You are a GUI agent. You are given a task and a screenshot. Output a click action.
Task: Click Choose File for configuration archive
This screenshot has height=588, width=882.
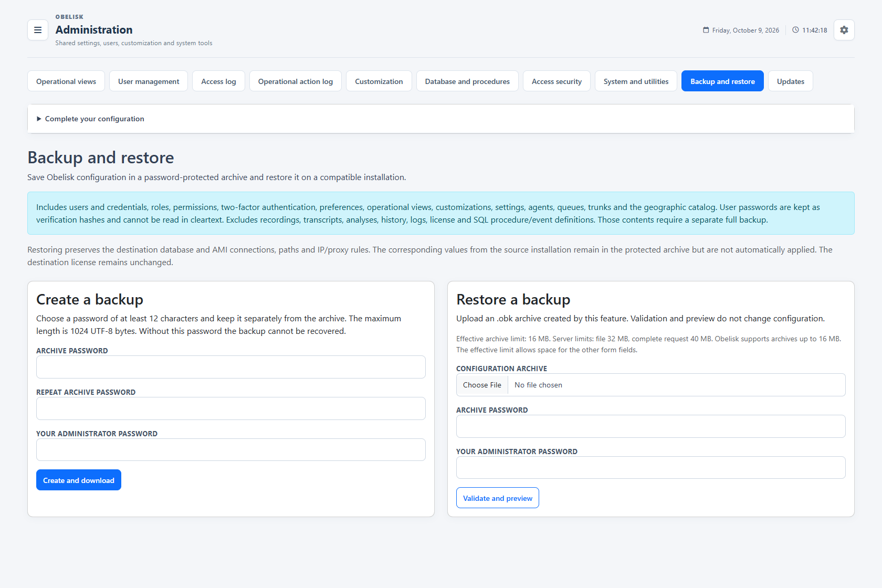click(x=482, y=385)
